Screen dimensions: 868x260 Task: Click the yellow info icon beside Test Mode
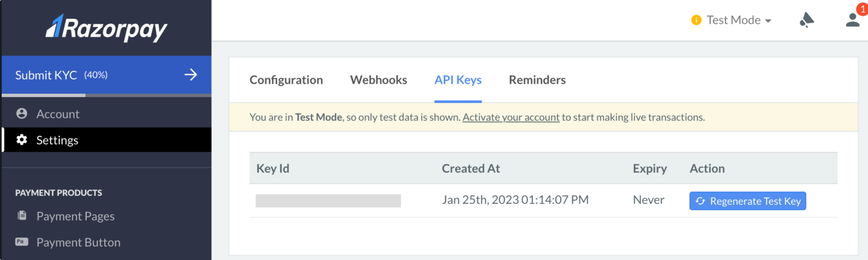pyautogui.click(x=697, y=20)
